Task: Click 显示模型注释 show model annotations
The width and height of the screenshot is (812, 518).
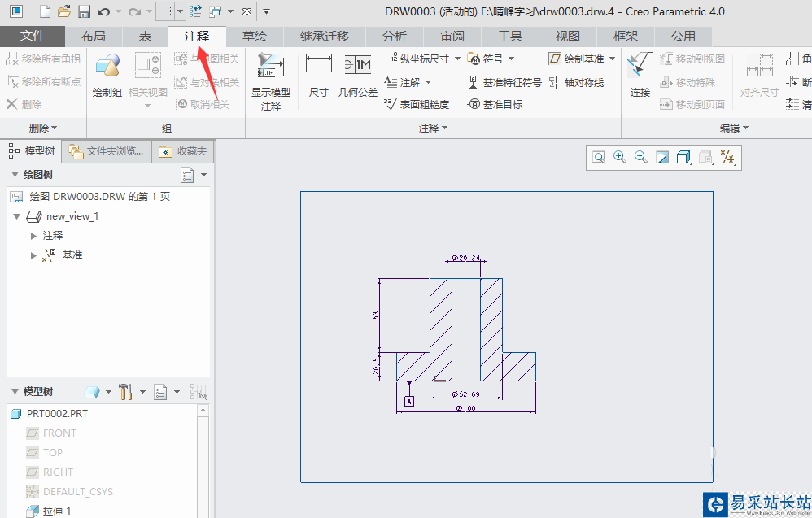Action: [x=271, y=82]
